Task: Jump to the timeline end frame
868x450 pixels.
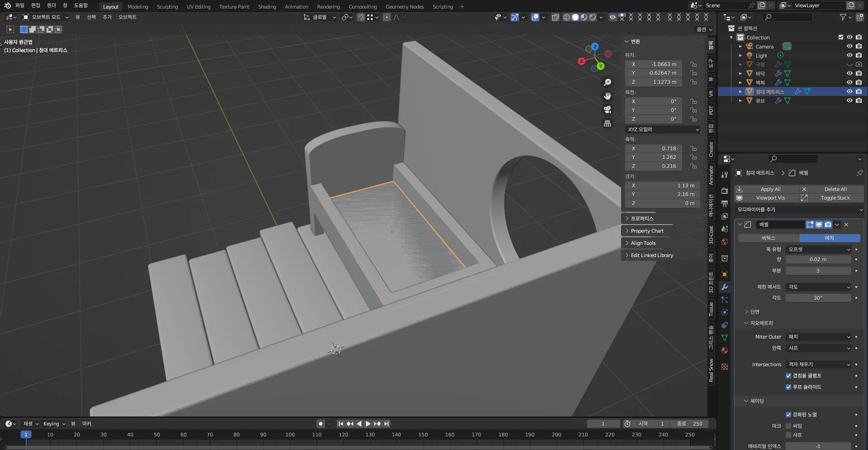Action: pyautogui.click(x=387, y=424)
